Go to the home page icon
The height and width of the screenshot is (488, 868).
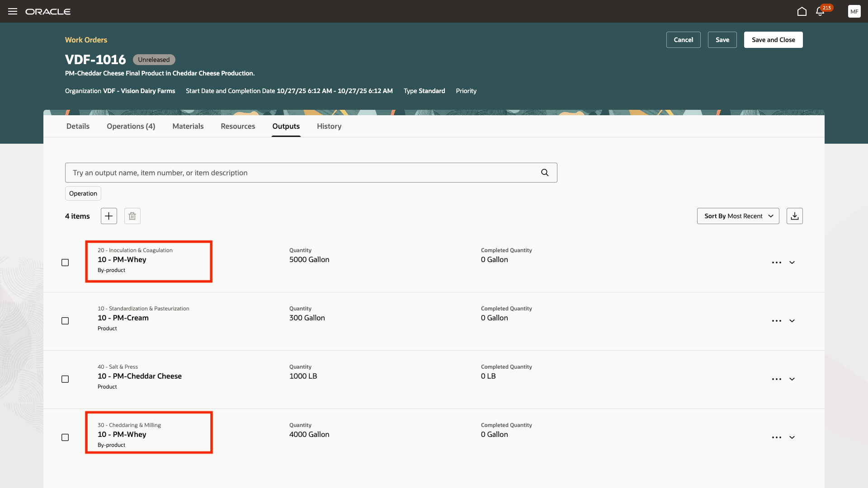[802, 11]
